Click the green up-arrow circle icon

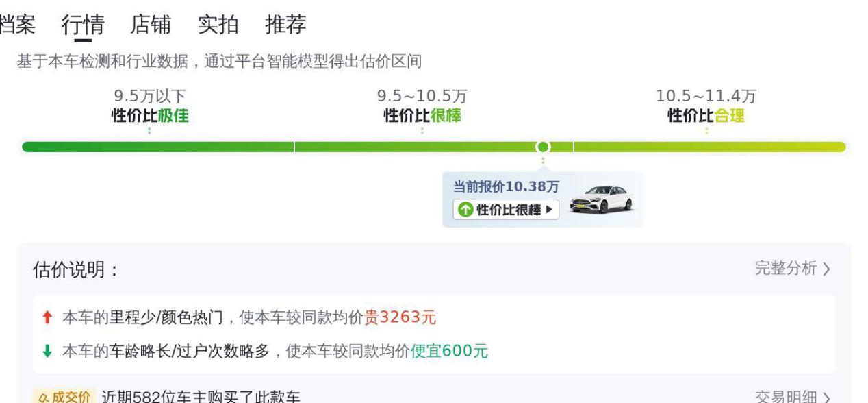pos(465,210)
